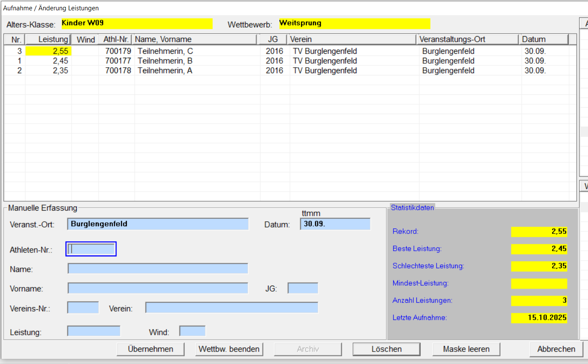Click the Name input field

(x=158, y=269)
